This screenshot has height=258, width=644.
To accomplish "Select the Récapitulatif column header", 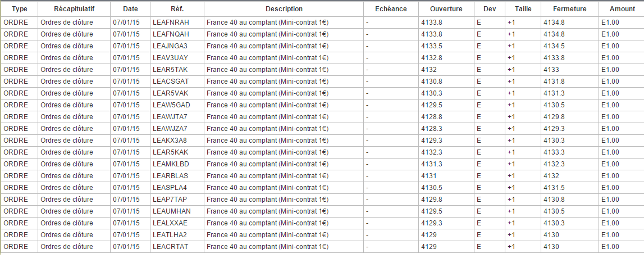I will 74,9.
